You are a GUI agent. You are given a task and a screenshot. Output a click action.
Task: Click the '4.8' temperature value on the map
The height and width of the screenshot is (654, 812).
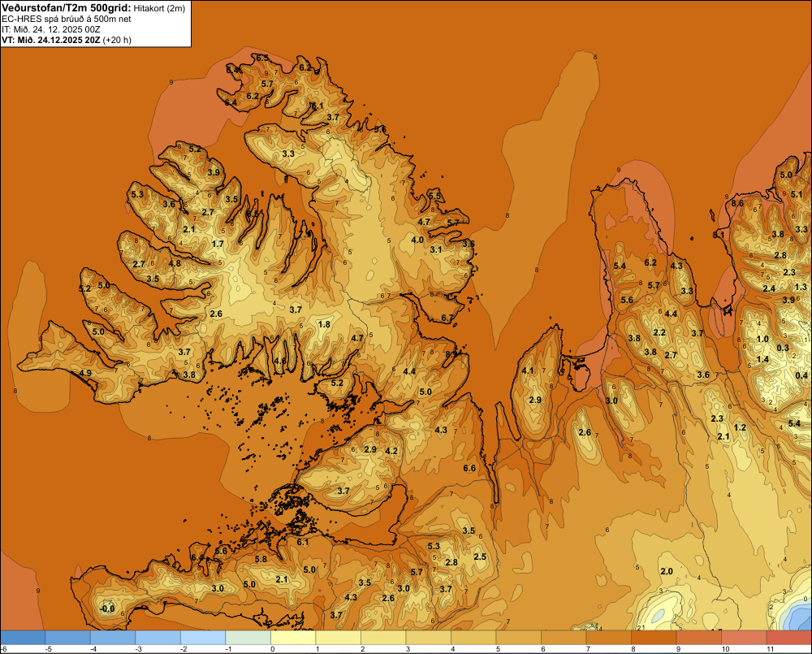(x=175, y=262)
